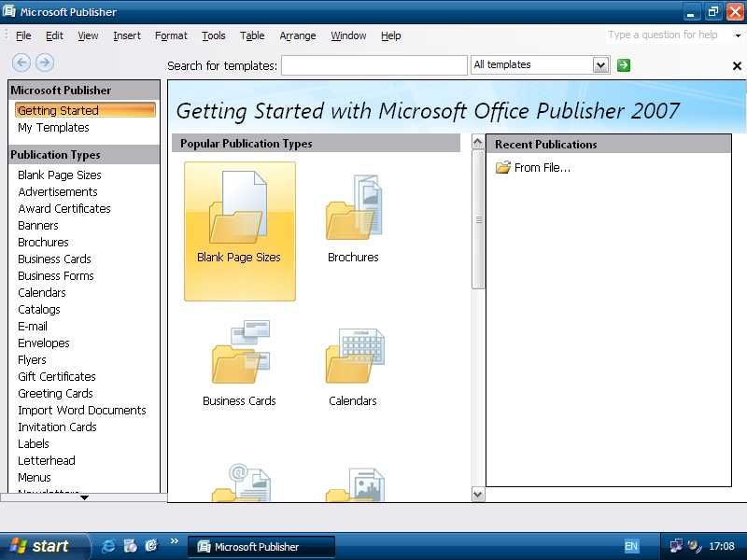This screenshot has width=747, height=560.
Task: Open My Templates in sidebar
Action: pyautogui.click(x=53, y=128)
